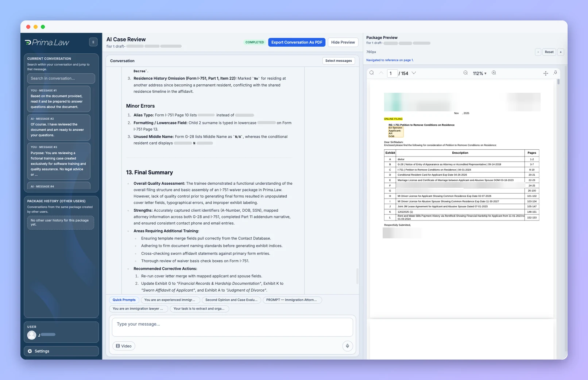Image resolution: width=588 pixels, height=380 pixels.
Task: Jump to AI · MESSAGE #2
Action: [x=59, y=127]
